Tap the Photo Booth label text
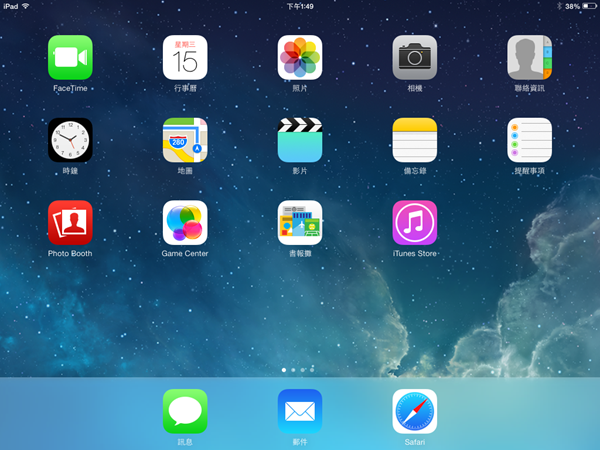Screen dimensions: 600x450 pyautogui.click(x=70, y=253)
